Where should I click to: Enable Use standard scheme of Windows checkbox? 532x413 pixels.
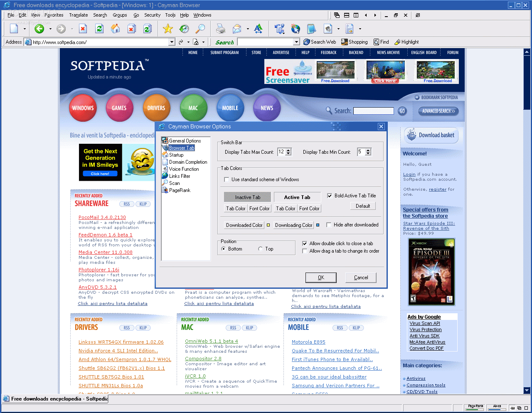[x=227, y=179]
